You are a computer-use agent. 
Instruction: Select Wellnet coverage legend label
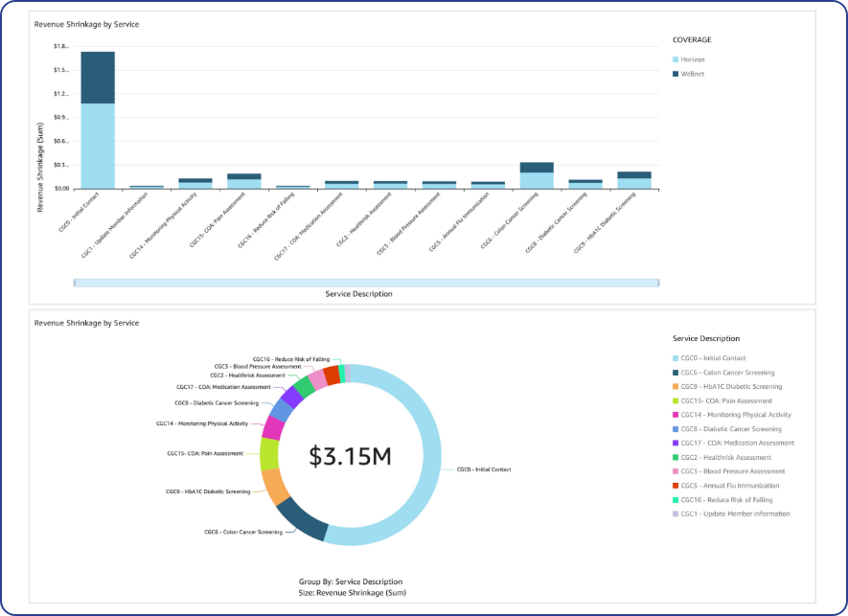(692, 74)
